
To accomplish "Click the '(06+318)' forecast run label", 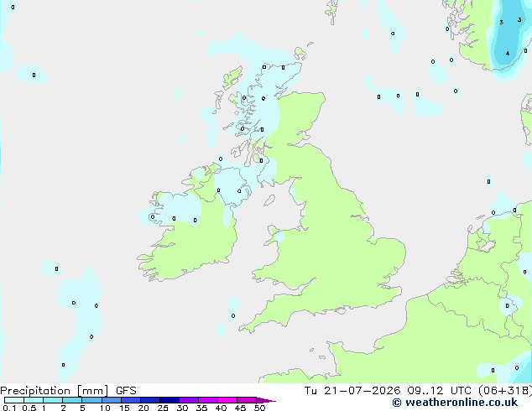I will (505, 391).
